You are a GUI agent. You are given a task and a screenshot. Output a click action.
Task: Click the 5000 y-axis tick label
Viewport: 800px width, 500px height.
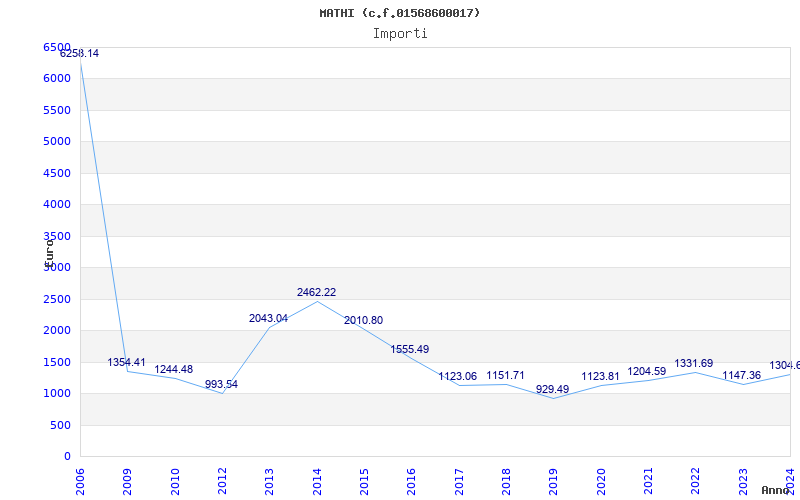(x=57, y=141)
